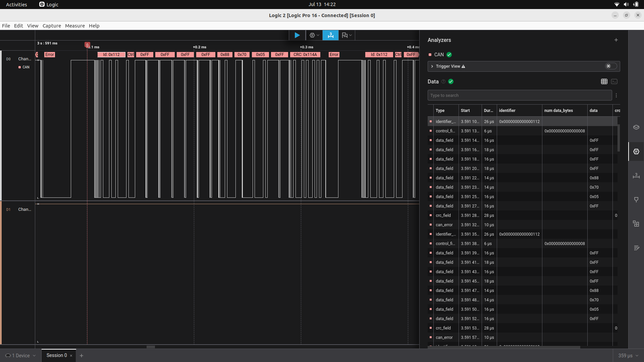This screenshot has width=644, height=362.
Task: Select the Session 0 tab
Action: point(56,355)
